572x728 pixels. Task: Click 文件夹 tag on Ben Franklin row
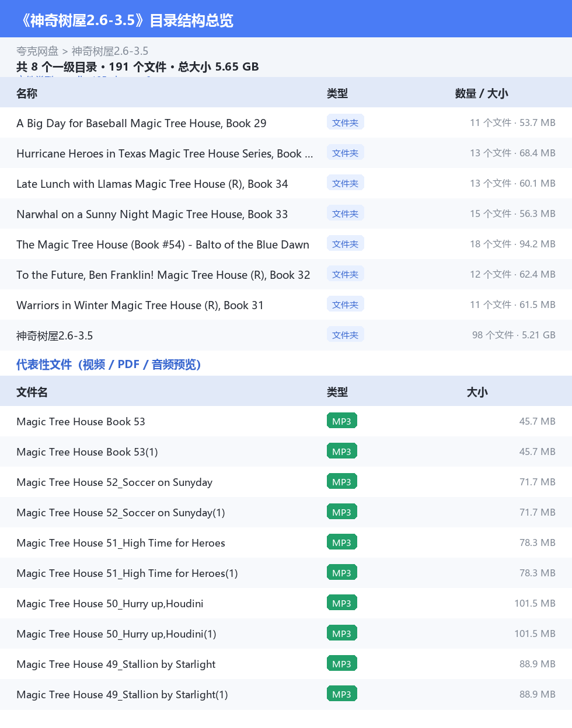tap(346, 274)
